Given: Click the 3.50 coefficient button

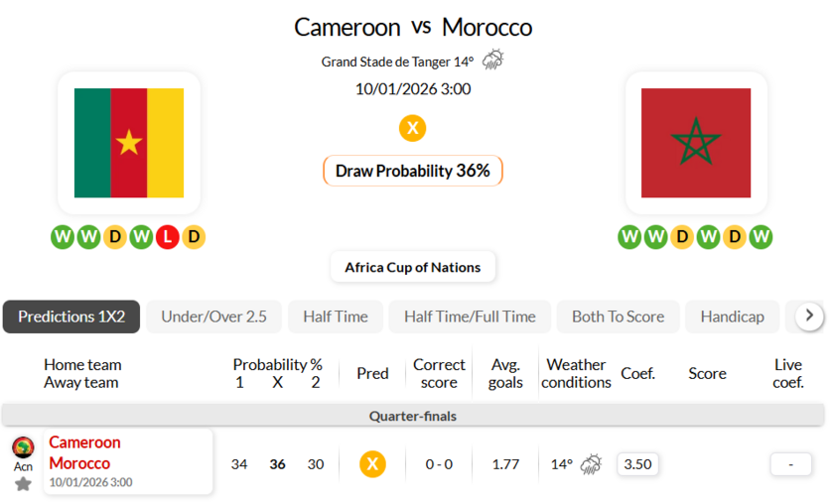Looking at the screenshot, I should click(637, 463).
